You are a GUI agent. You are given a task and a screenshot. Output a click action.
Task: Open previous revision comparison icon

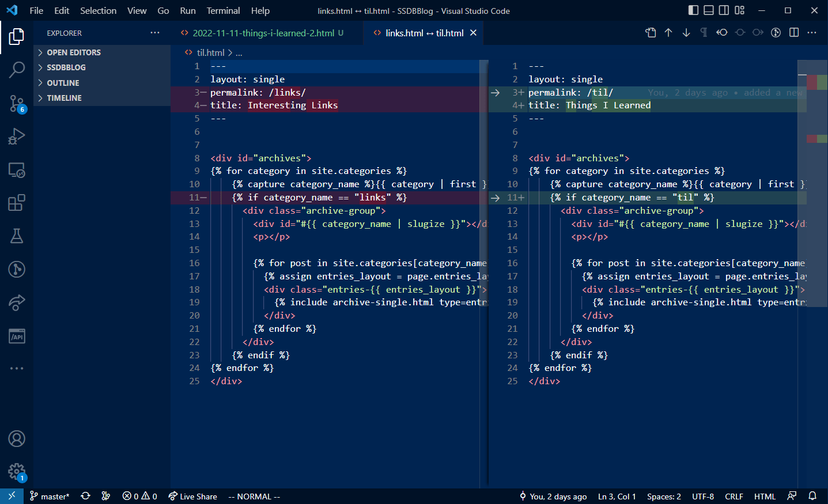(722, 33)
